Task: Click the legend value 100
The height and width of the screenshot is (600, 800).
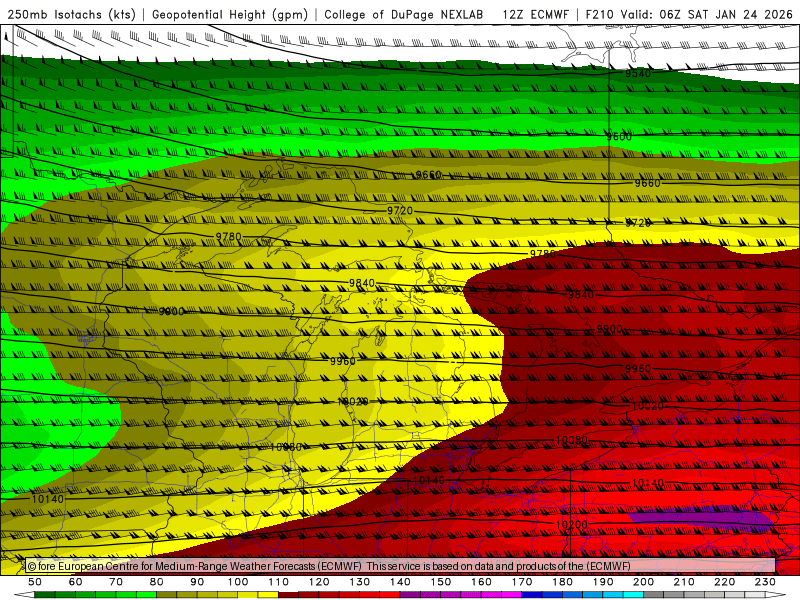Action: [238, 582]
